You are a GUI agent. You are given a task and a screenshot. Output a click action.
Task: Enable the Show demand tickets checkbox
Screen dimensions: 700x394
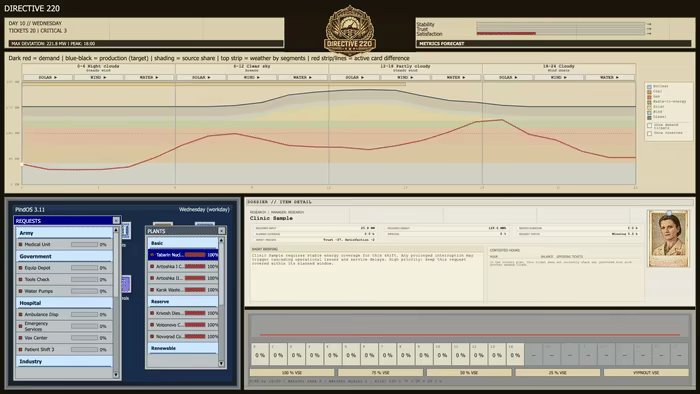click(x=650, y=126)
